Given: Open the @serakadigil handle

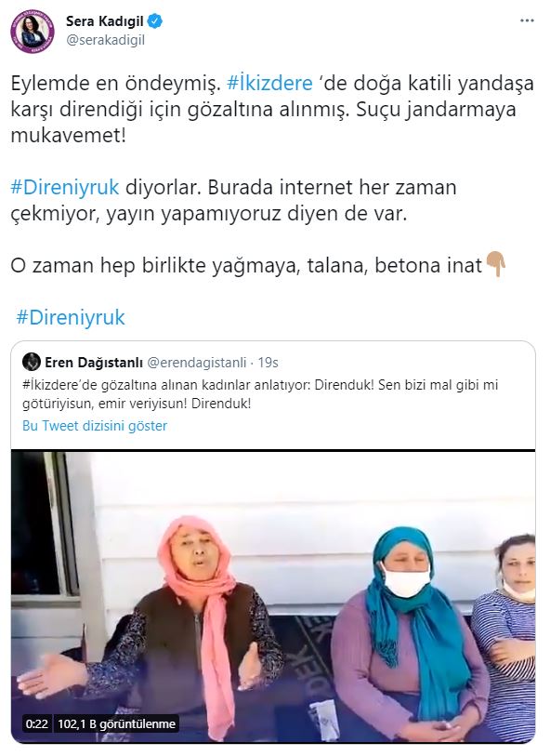Looking at the screenshot, I should click(x=105, y=40).
